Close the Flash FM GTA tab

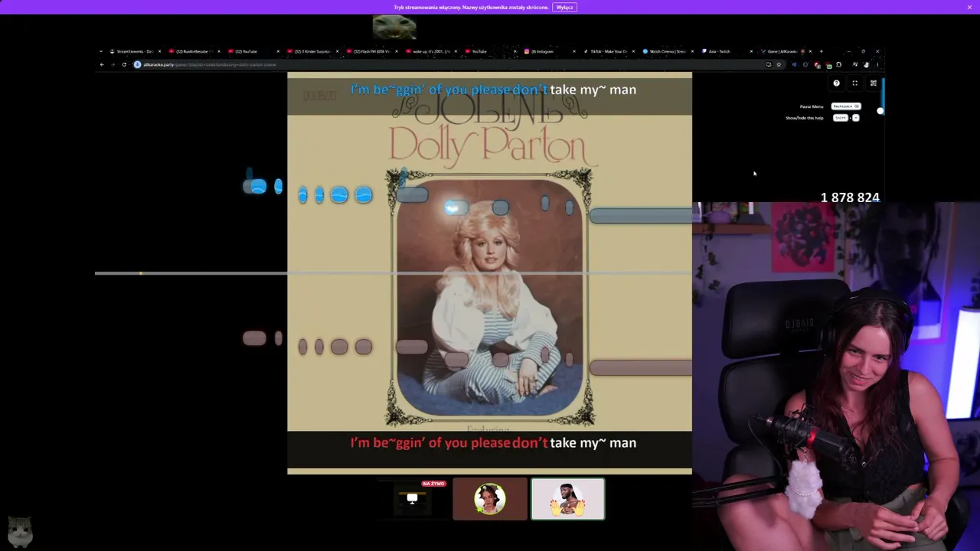[x=396, y=51]
